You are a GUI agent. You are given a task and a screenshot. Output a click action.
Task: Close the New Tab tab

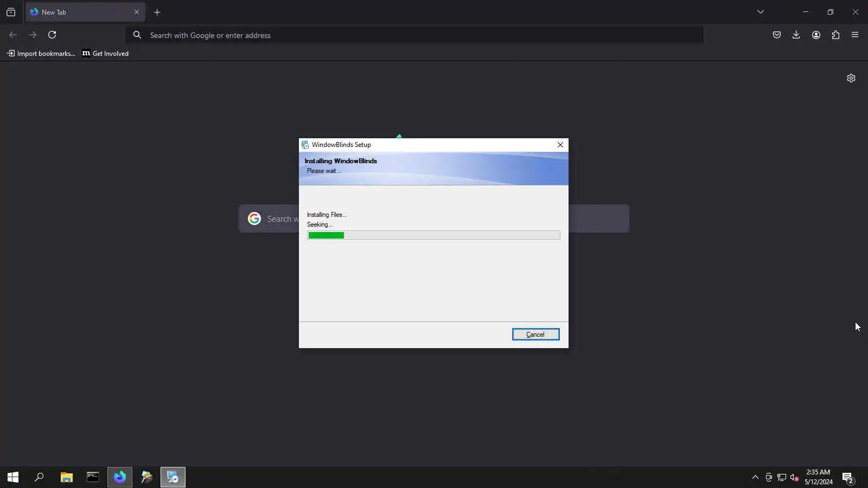(137, 12)
